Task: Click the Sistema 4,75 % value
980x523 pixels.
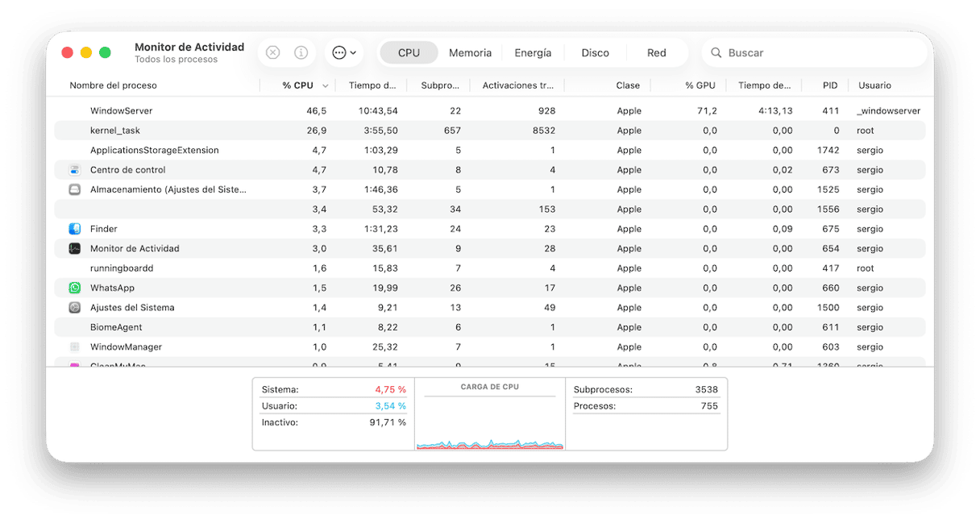Action: pos(390,389)
